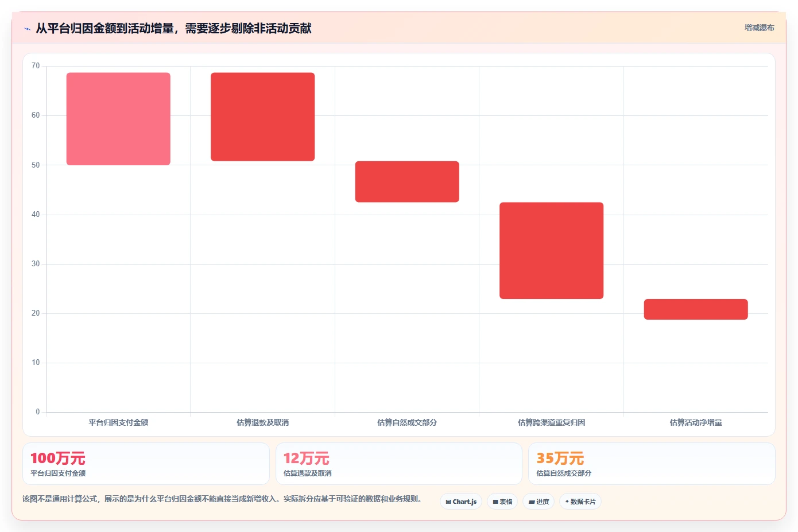Click the red bar for 估算退款及取消
798x532 pixels.
(263, 117)
